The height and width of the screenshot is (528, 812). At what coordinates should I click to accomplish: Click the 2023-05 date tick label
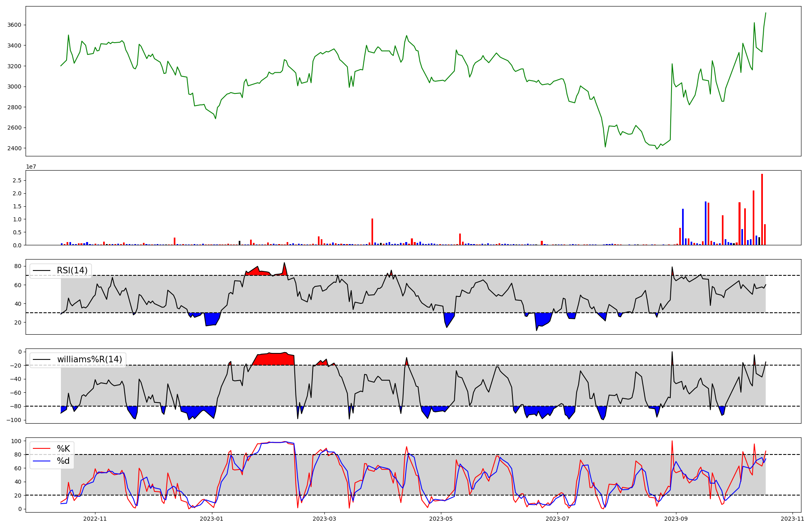441,519
